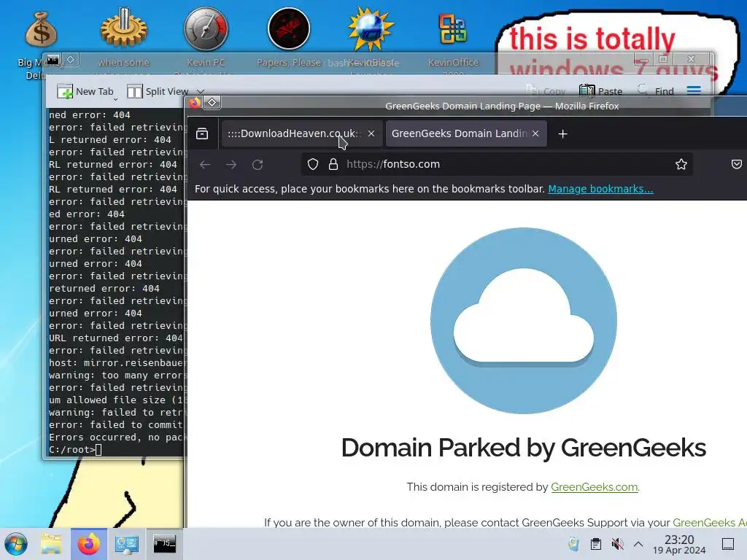Open the Windows Start orb
This screenshot has height=560, width=747.
pos(16,544)
